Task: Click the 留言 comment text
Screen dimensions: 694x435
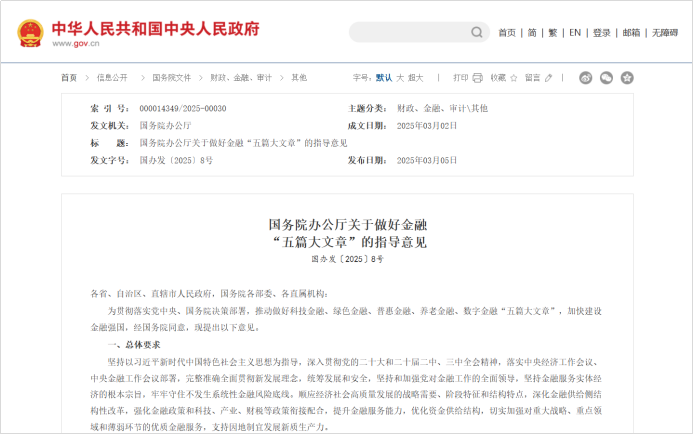Action: pyautogui.click(x=533, y=78)
